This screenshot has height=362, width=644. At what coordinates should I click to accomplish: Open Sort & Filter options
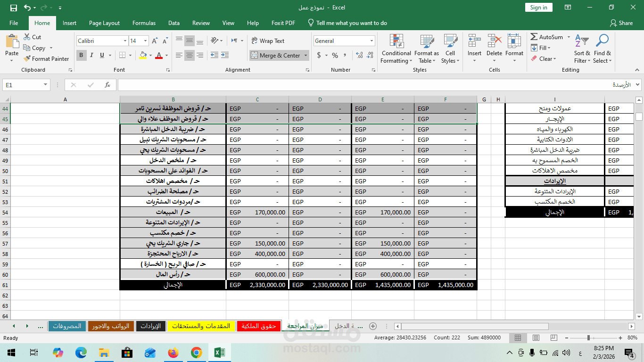(582, 49)
